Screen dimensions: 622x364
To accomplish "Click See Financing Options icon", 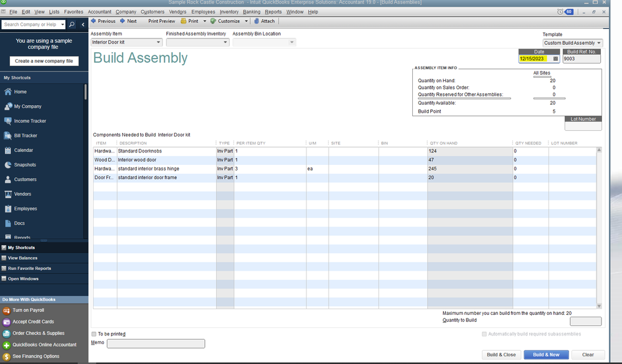I will 6,357.
